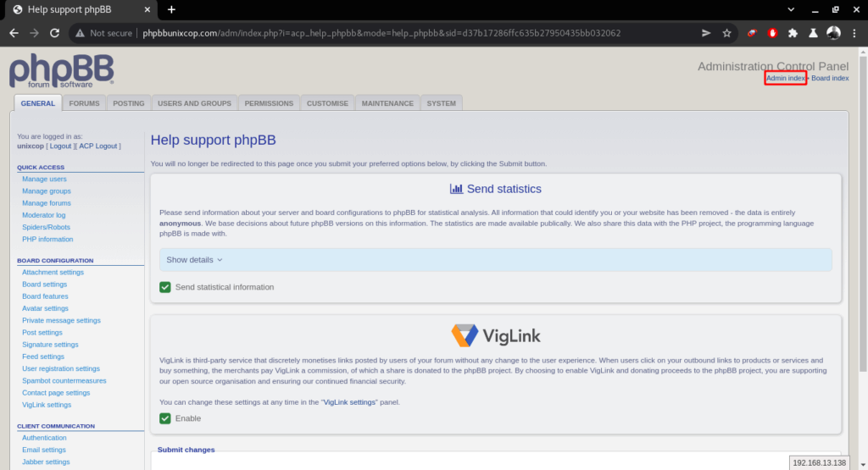Viewport: 868px width, 470px height.
Task: Open User registration settings link
Action: click(x=61, y=369)
